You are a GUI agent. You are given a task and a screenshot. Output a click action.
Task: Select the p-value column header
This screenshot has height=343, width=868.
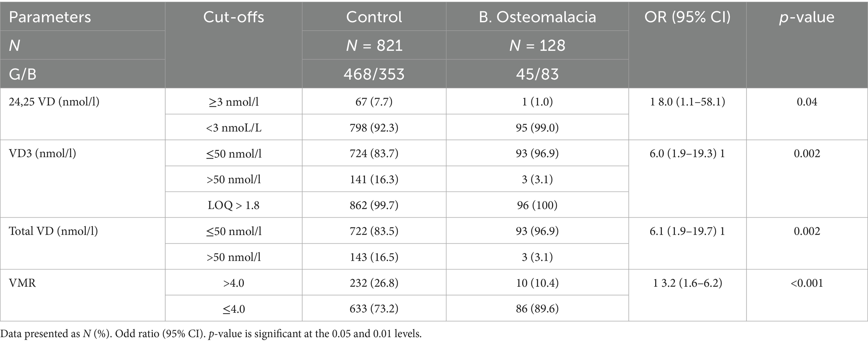(x=807, y=17)
